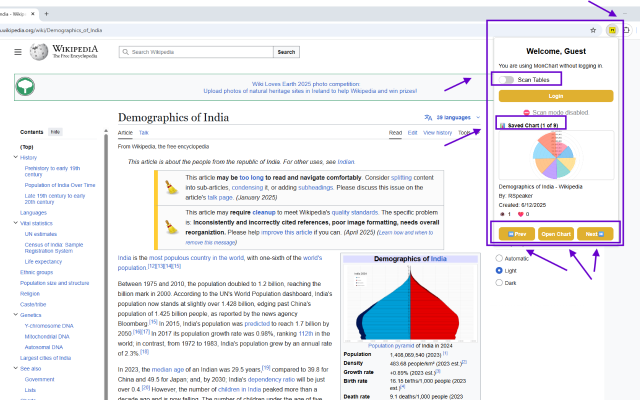The height and width of the screenshot is (400, 640).
Task: Jump to UN estimates in contents
Action: (41, 234)
